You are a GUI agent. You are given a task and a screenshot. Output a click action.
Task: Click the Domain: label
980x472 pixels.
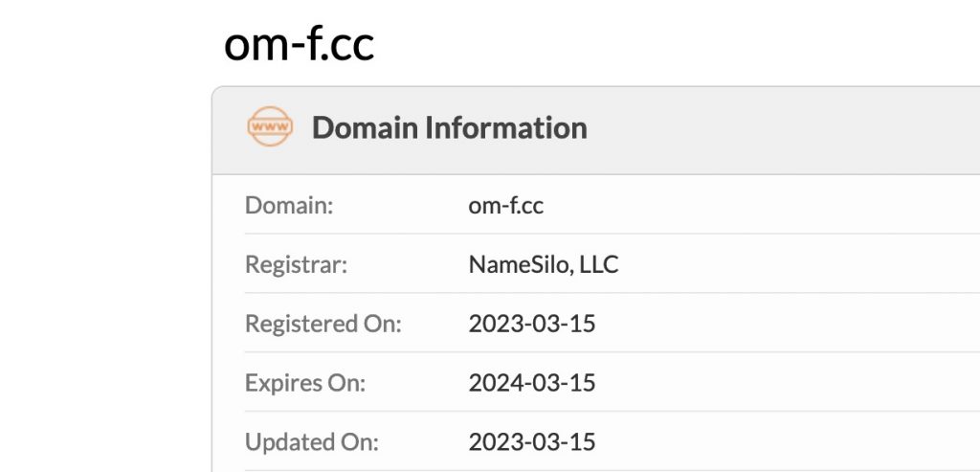point(289,205)
